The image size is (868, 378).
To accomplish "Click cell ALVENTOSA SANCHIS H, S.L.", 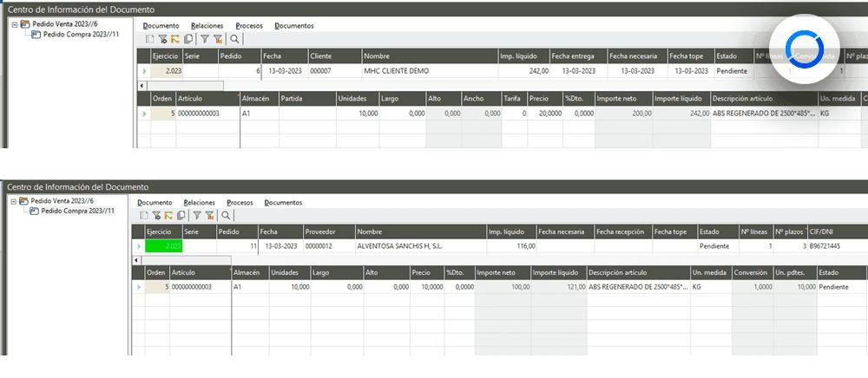I will 421,246.
